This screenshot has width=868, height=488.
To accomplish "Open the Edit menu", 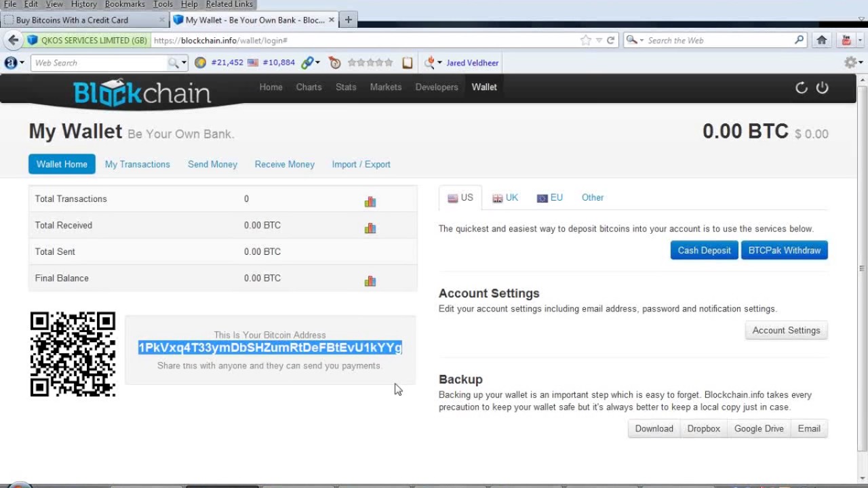I will click(x=31, y=4).
